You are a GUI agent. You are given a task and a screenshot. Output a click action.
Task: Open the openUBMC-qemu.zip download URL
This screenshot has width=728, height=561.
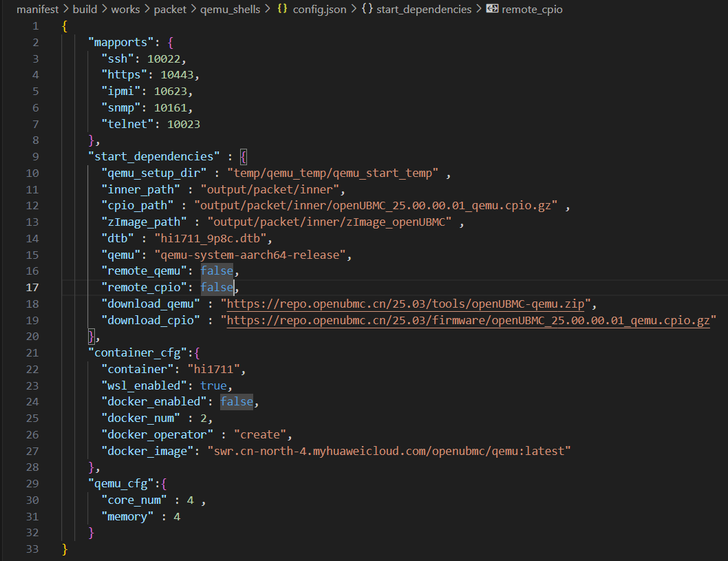pyautogui.click(x=409, y=304)
